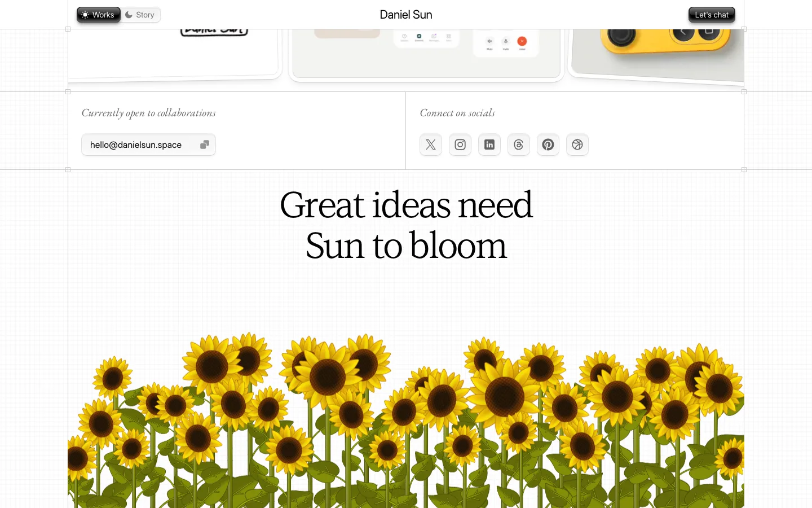This screenshot has height=508, width=812.
Task: Copy the email address using the copy icon
Action: point(205,144)
